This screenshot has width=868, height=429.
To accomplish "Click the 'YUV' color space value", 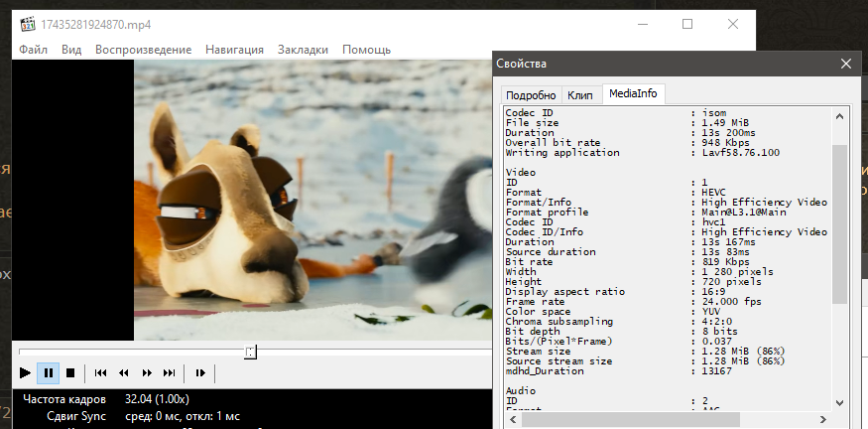I will (711, 312).
